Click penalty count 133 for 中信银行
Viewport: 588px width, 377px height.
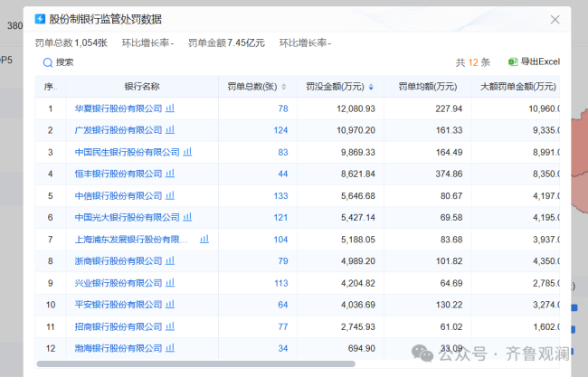click(280, 195)
